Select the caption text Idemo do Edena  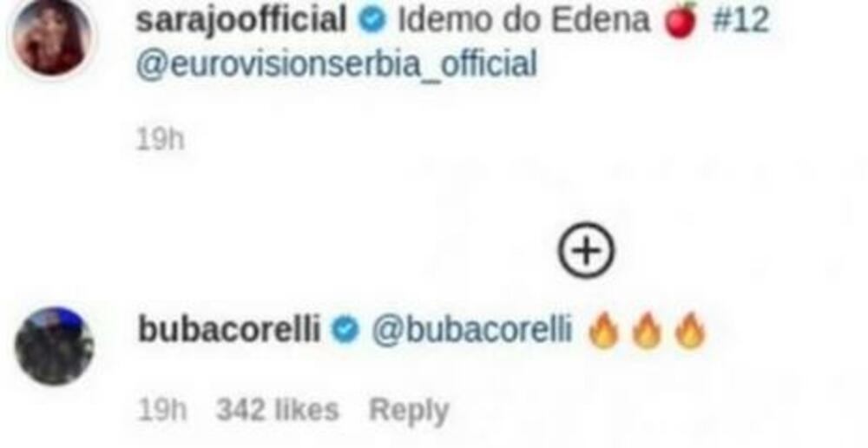523,21
